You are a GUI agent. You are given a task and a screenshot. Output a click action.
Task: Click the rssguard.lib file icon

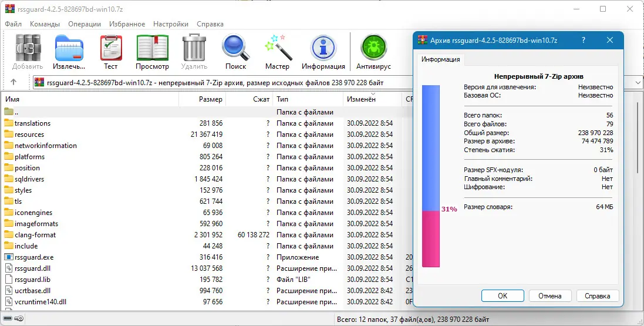pyautogui.click(x=9, y=279)
